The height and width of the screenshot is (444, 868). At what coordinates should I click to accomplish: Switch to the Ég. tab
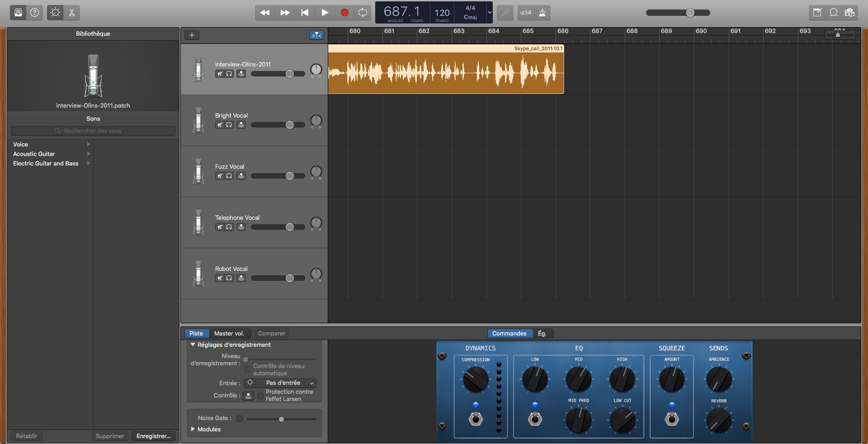[542, 334]
